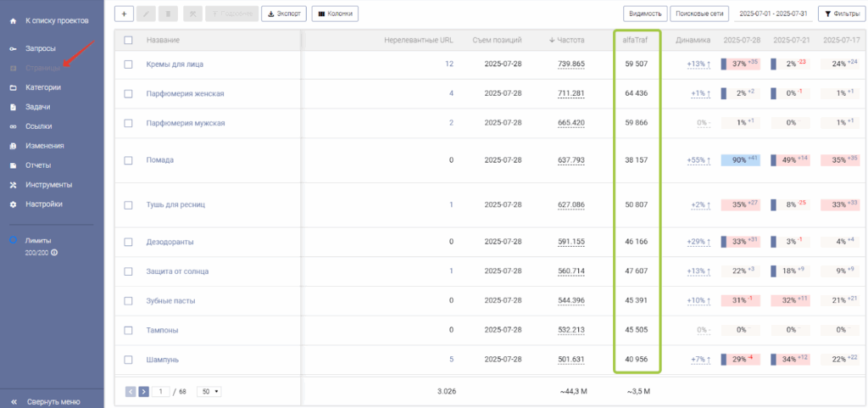
Task: Click the gear icon next to Настройки
Action: point(13,204)
